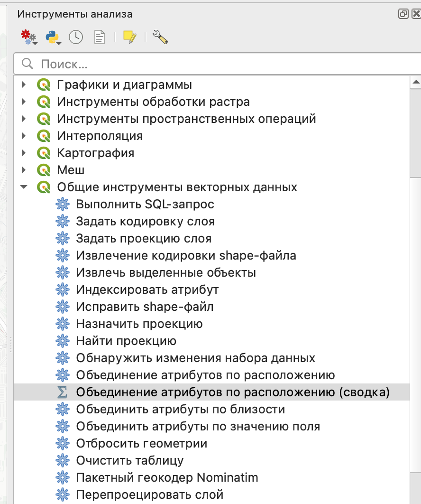Open processing Options wrench icon
Viewport: 421px width, 504px height.
pos(161,37)
